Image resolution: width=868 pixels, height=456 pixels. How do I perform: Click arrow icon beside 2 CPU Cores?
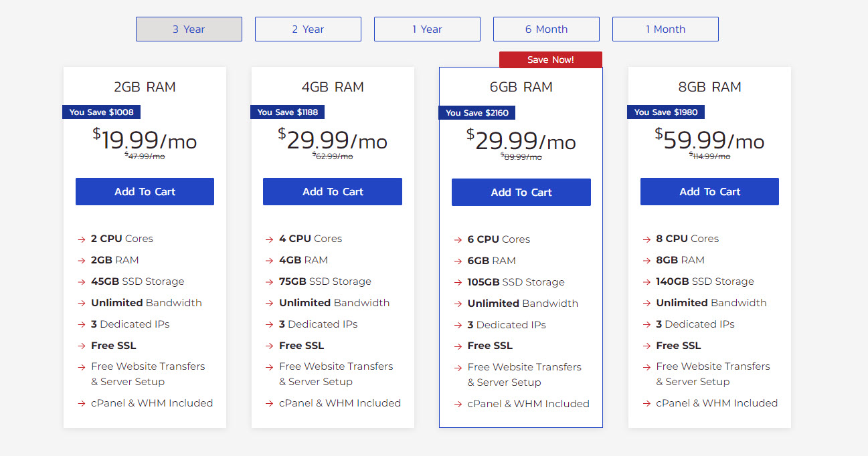point(81,239)
